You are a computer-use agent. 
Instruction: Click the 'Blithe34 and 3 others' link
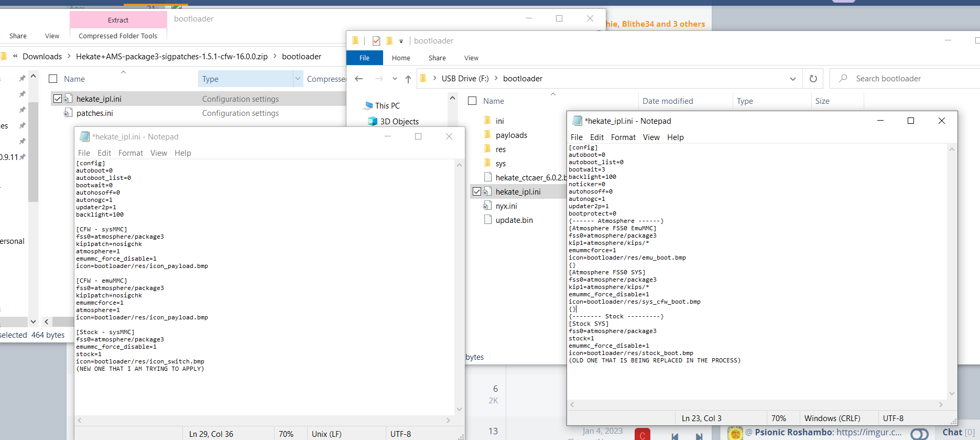(663, 24)
